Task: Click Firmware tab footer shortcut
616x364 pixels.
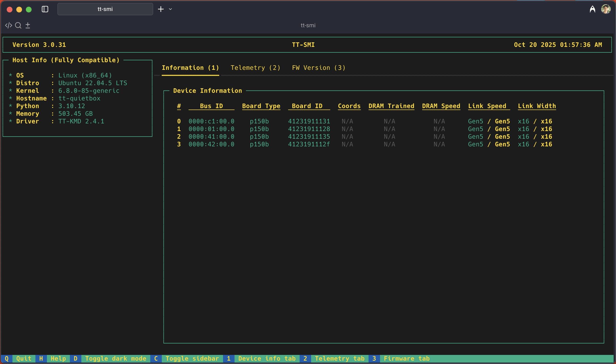Action: tap(406, 358)
